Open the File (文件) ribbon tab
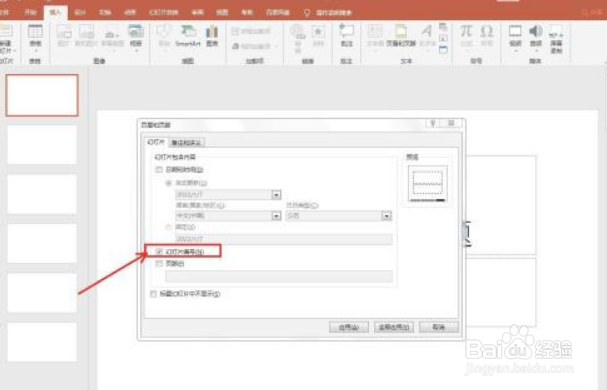 [3, 12]
